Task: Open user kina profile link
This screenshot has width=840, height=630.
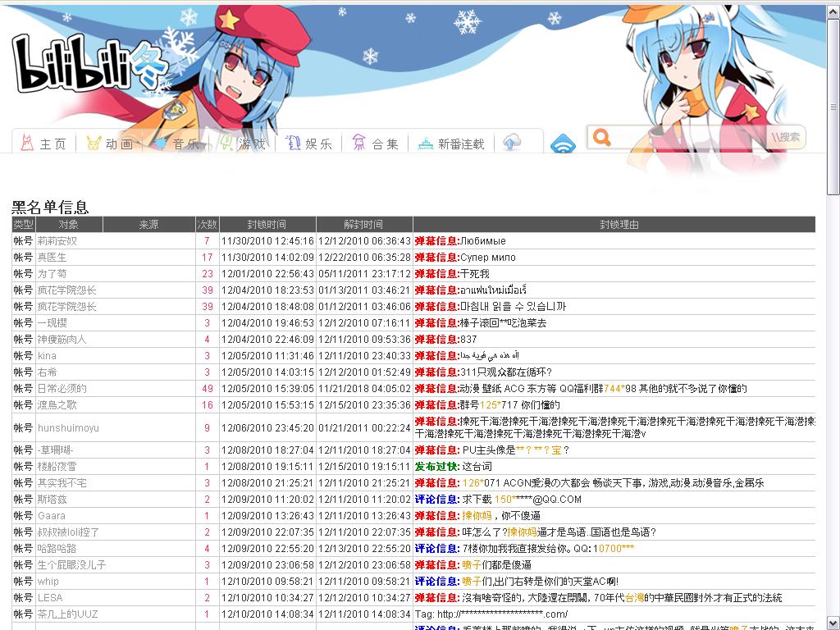Action: click(47, 356)
